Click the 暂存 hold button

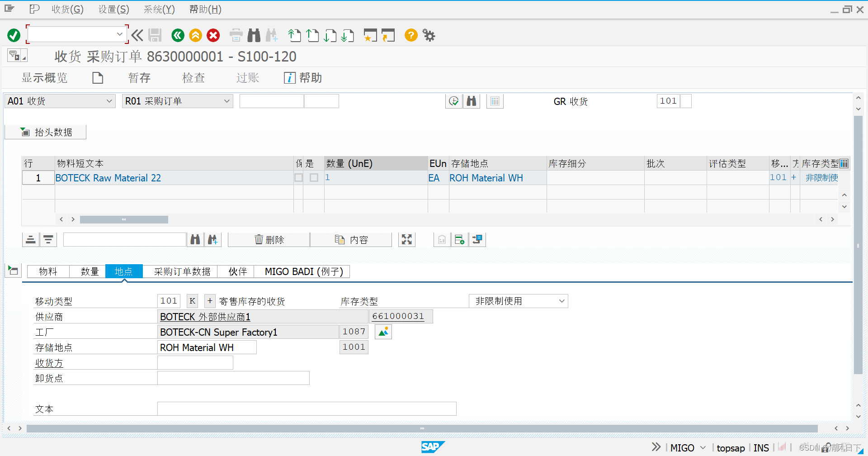139,78
